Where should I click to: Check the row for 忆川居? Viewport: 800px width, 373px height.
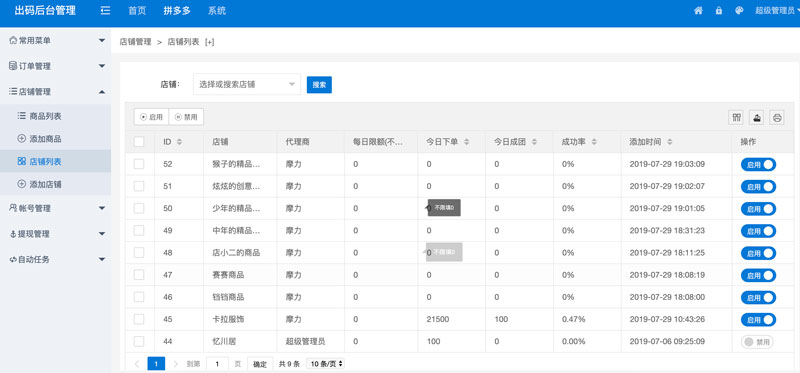(x=139, y=341)
